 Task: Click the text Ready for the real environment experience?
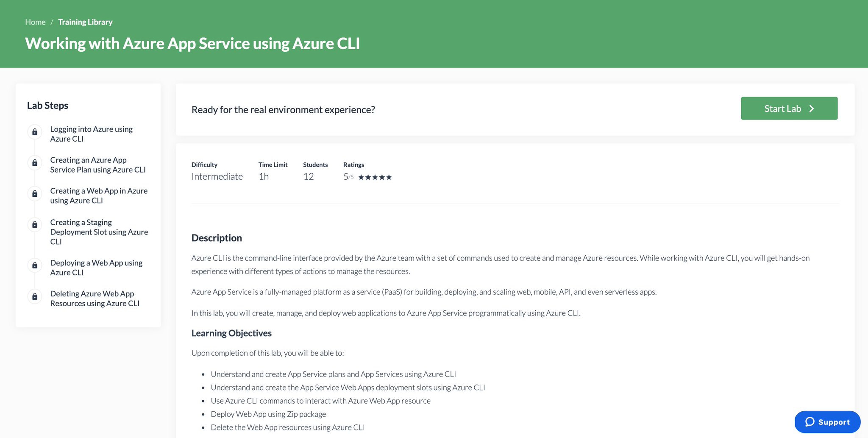(283, 110)
